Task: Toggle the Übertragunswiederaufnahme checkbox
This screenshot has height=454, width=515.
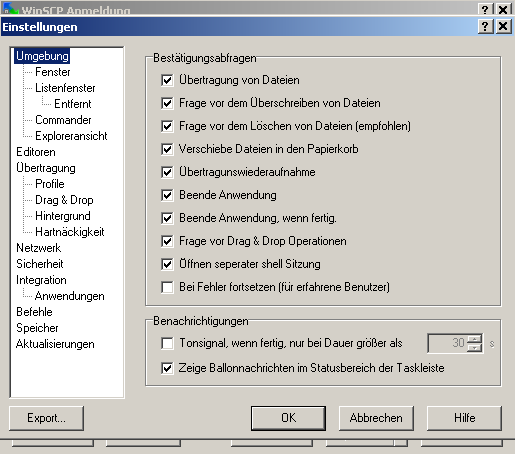Action: (167, 172)
